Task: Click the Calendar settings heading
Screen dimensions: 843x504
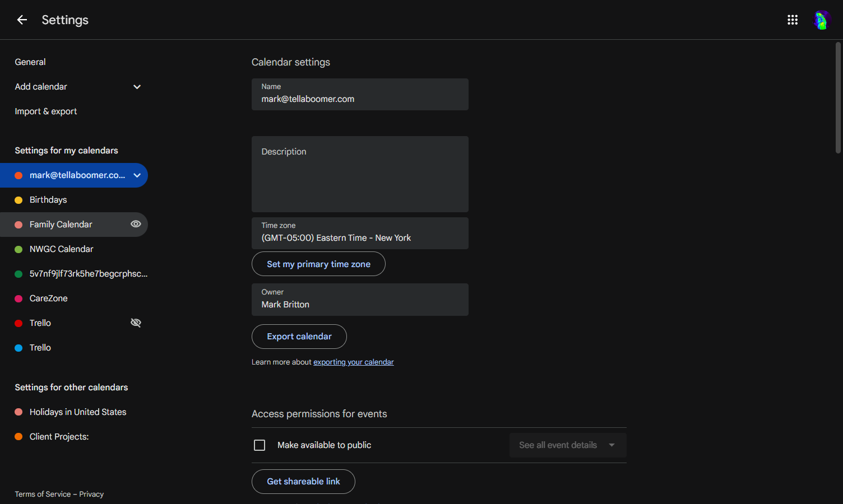Action: (x=290, y=62)
